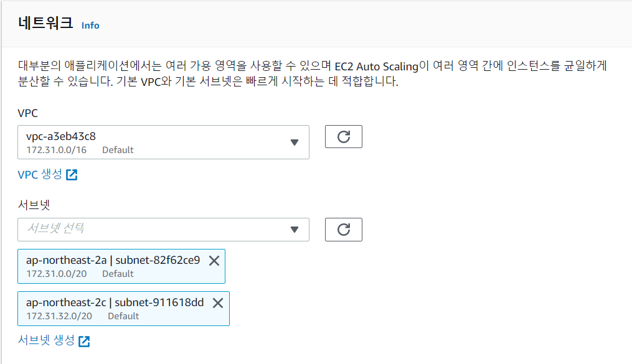This screenshot has width=632, height=364.
Task: Open the VPC 생성 link
Action: 40,175
